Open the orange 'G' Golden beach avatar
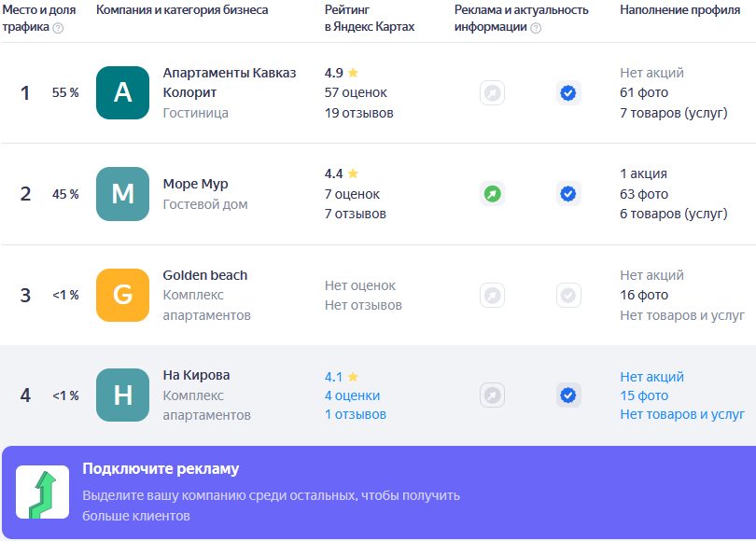The width and height of the screenshot is (756, 541). (123, 296)
